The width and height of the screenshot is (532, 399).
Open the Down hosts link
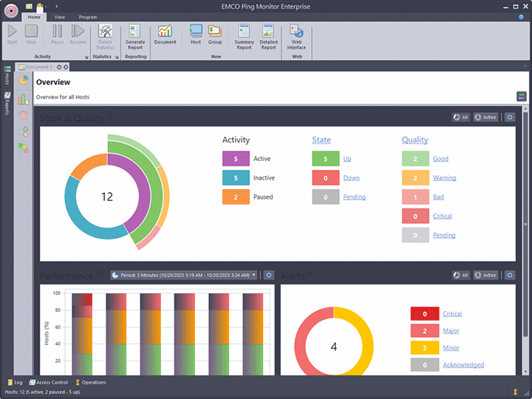tap(351, 178)
